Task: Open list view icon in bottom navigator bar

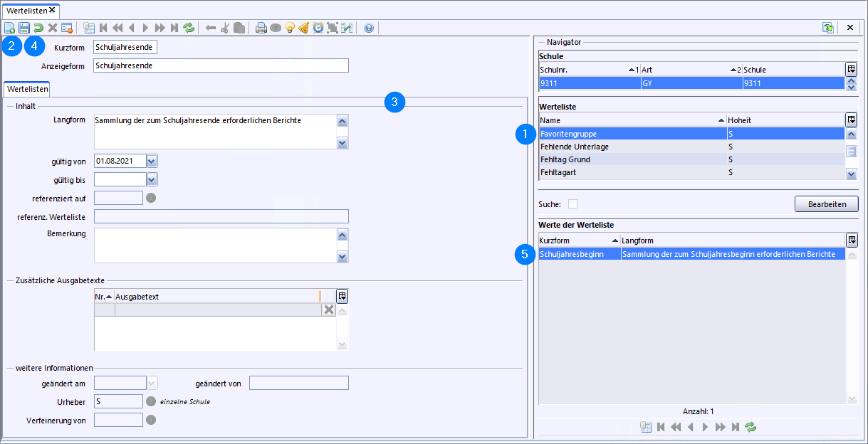Action: coord(646,427)
